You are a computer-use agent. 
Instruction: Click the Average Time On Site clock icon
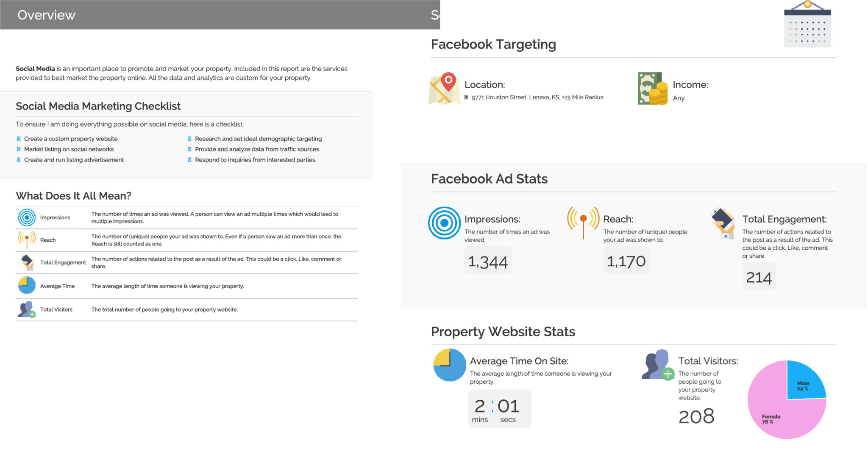(x=449, y=365)
